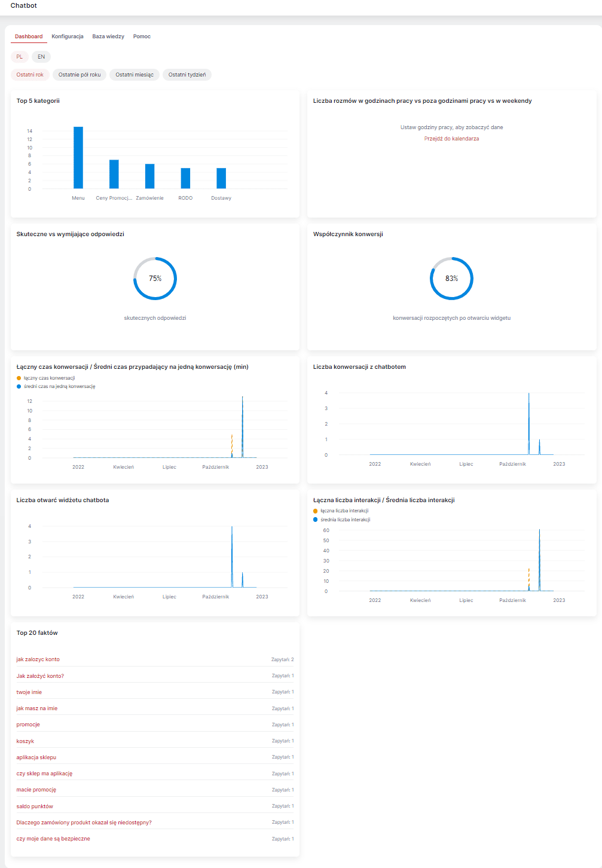Open the "jak masz na imie" fact
This screenshot has height=868, width=602.
click(37, 708)
